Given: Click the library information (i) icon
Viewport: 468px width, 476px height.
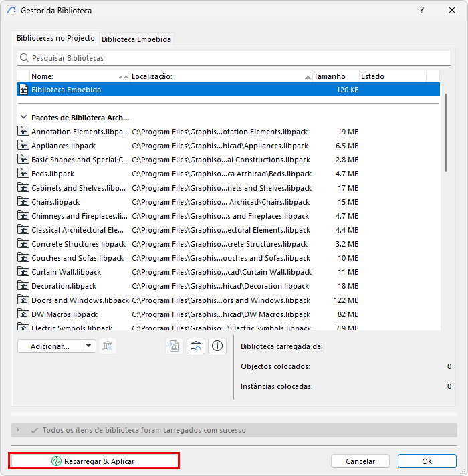Looking at the screenshot, I should [x=217, y=346].
